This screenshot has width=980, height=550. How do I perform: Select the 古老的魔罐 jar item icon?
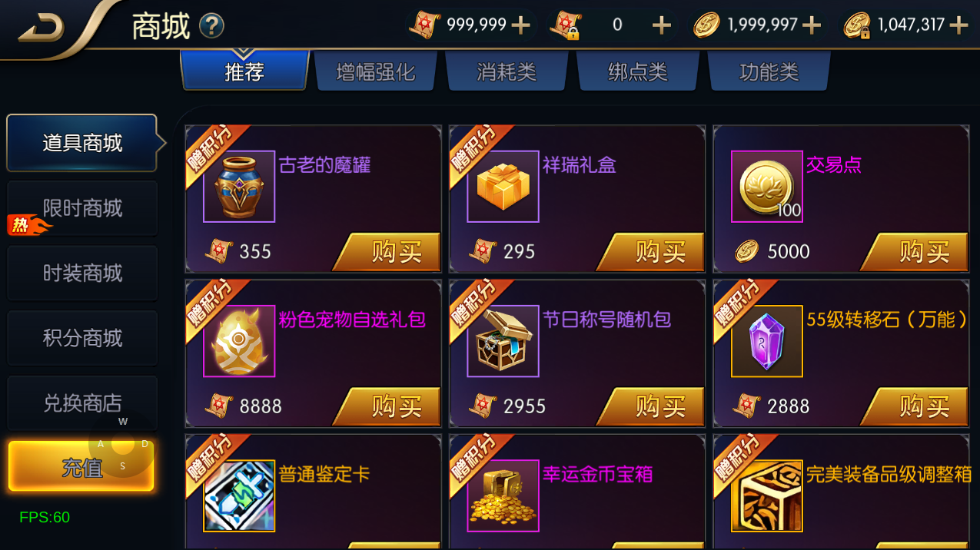tap(239, 187)
